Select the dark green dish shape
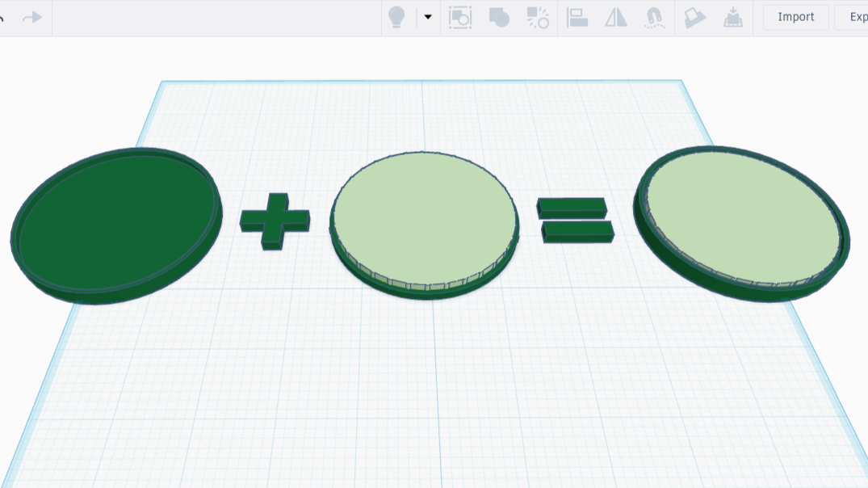Screen dimensions: 868x488 116,225
